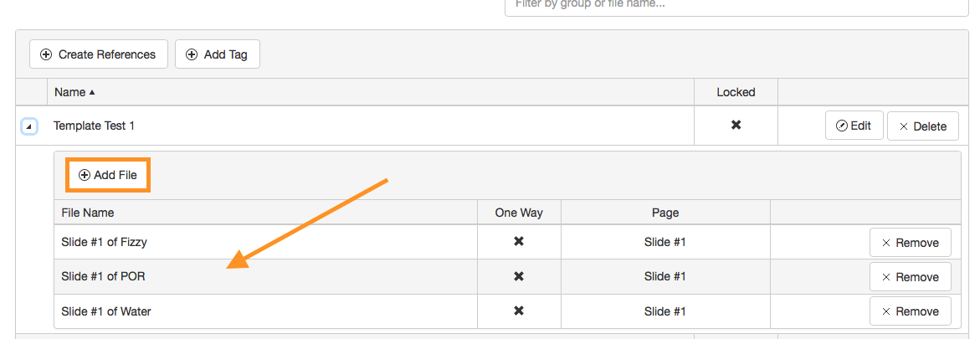Click the Add Tag button
The height and width of the screenshot is (339, 980).
pyautogui.click(x=218, y=54)
